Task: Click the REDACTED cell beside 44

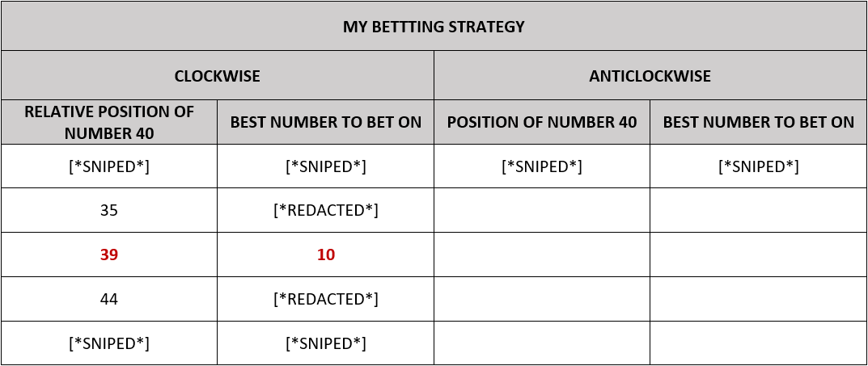Action: click(x=325, y=299)
